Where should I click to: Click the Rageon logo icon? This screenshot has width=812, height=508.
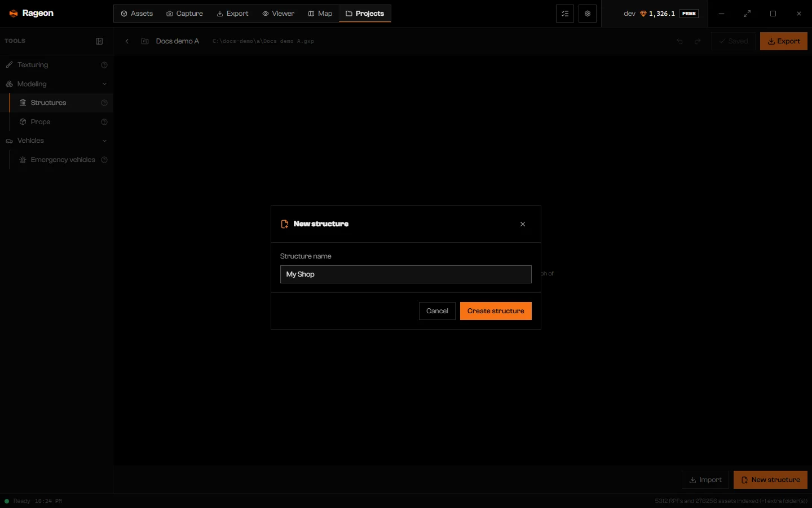click(14, 14)
